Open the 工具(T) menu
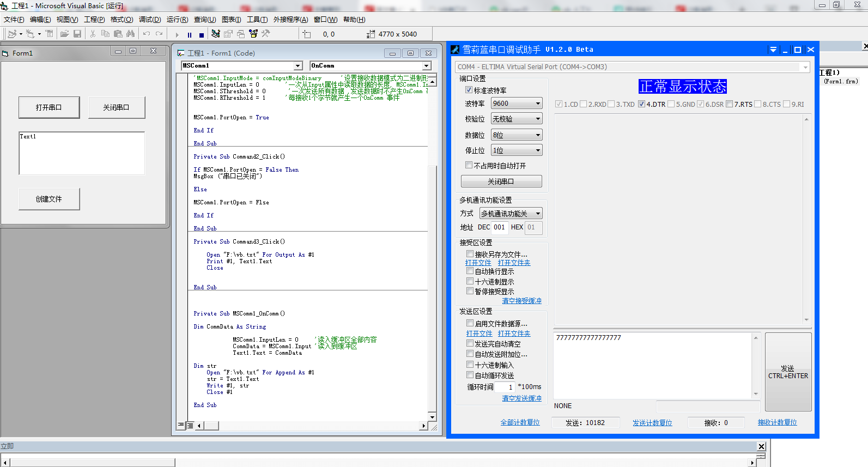Screen dimensions: 868x467 click(257, 20)
